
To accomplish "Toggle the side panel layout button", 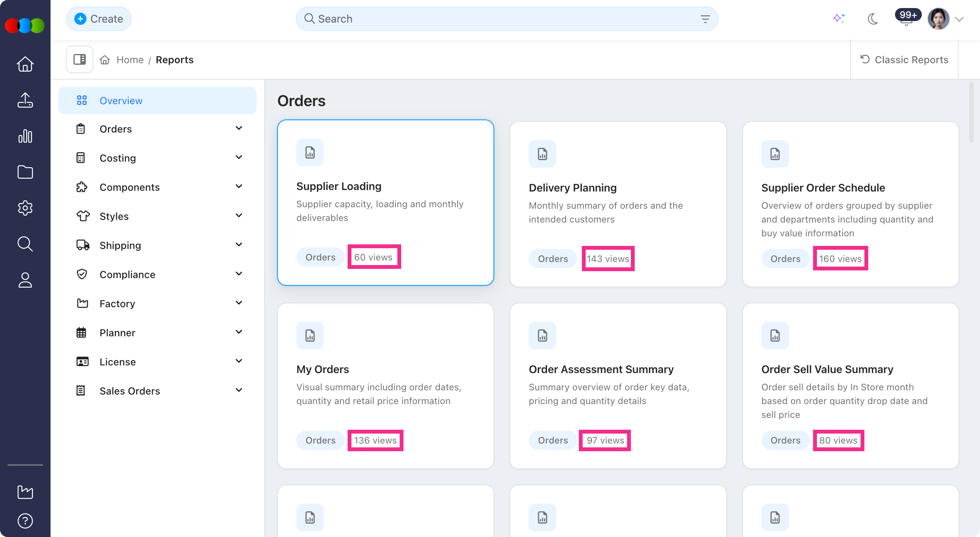I will (x=80, y=59).
